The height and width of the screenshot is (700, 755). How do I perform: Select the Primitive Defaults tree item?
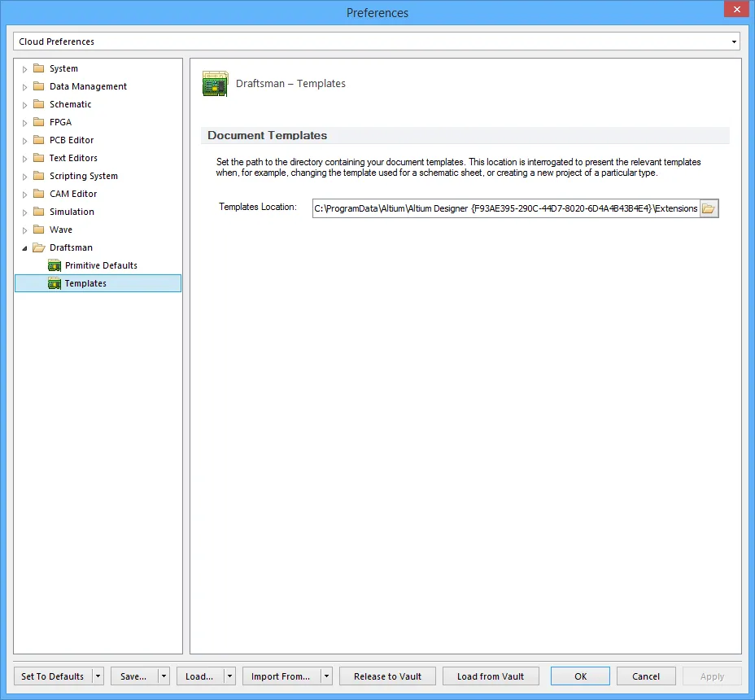(101, 265)
